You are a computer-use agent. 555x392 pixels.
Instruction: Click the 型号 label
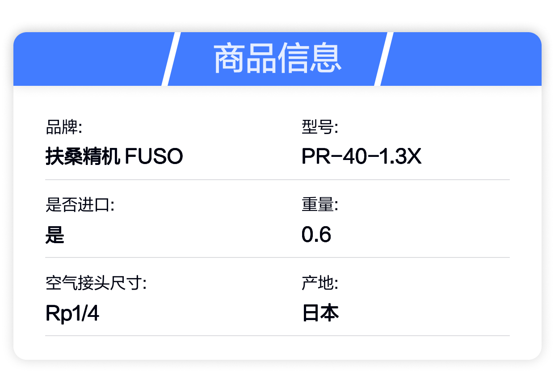coord(320,128)
